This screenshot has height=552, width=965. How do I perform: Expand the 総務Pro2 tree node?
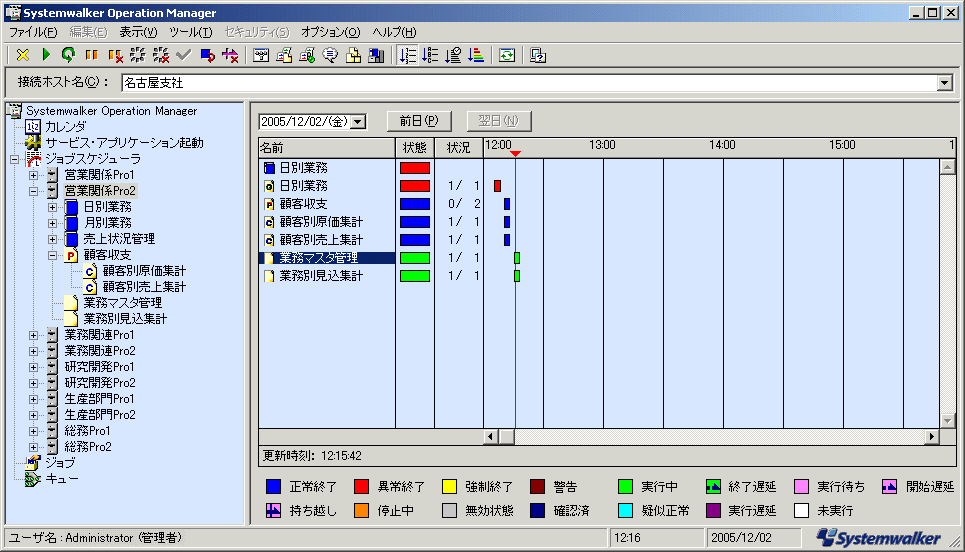click(x=33, y=447)
